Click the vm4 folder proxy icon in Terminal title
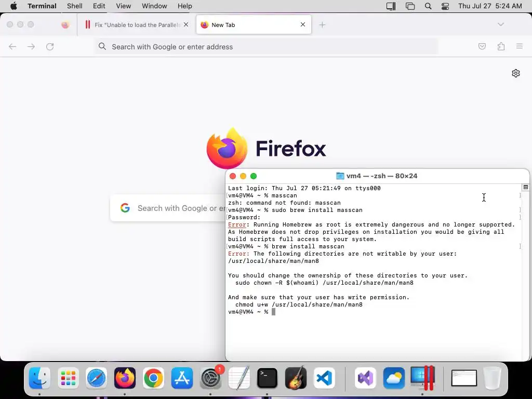 tap(340, 176)
